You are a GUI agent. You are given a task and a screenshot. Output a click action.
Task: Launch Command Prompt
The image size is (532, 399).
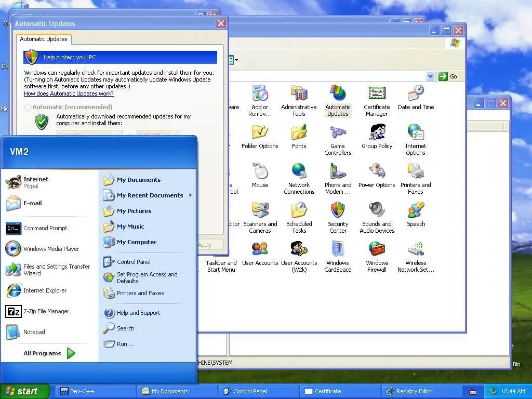pos(49,229)
